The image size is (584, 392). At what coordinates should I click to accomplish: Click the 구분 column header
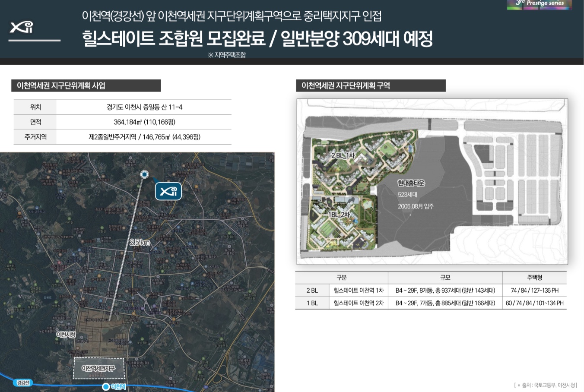point(341,278)
